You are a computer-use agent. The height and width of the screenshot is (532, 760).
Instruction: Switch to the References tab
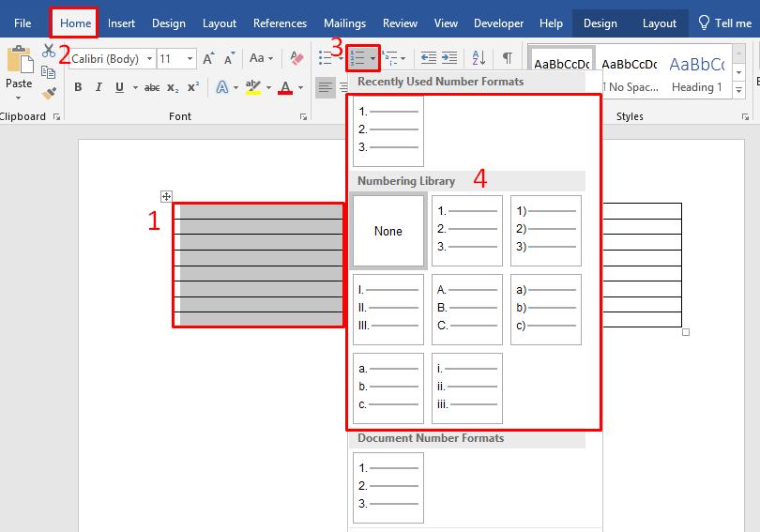pos(280,23)
